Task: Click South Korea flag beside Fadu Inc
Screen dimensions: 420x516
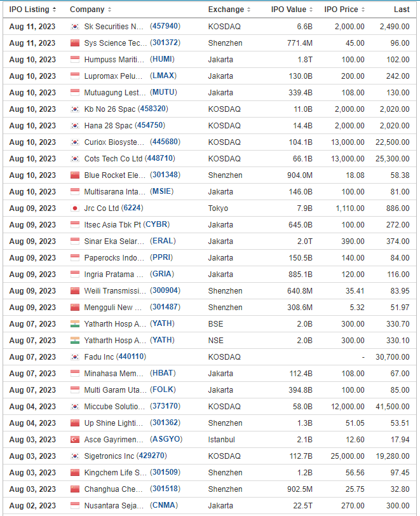Action: coord(75,357)
